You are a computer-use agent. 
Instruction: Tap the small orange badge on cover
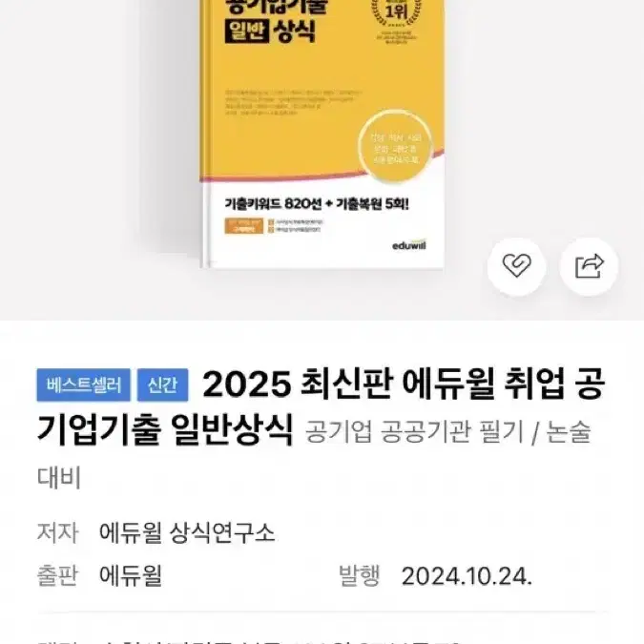click(x=243, y=226)
